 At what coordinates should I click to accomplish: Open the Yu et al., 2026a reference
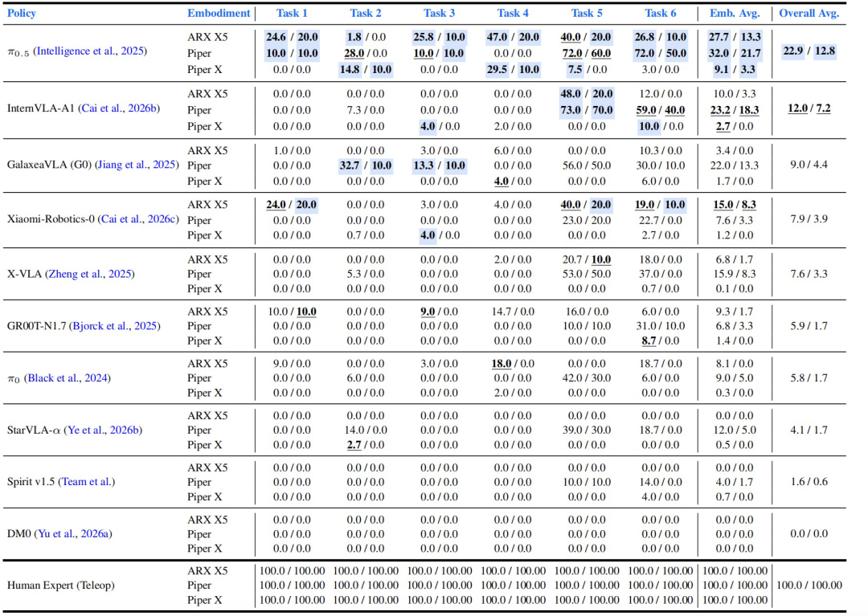tap(73, 534)
